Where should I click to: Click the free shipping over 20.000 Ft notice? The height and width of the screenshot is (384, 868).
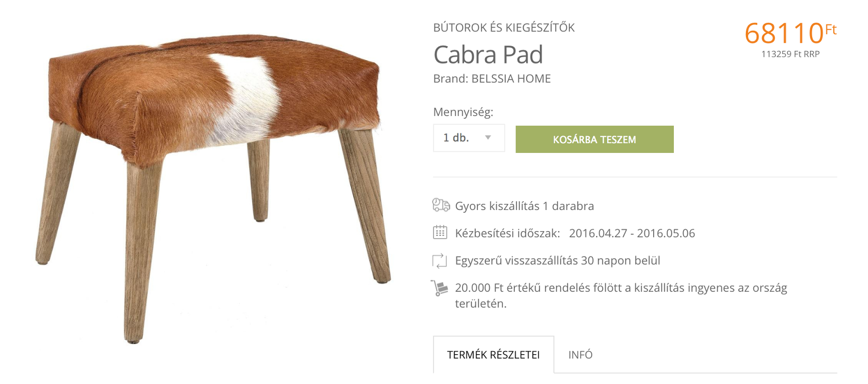[621, 296]
